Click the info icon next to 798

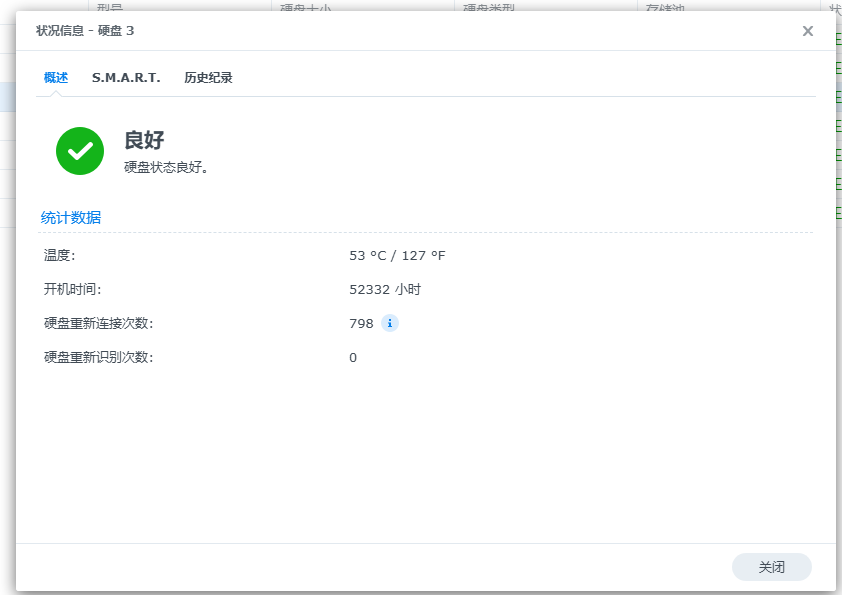click(x=390, y=323)
